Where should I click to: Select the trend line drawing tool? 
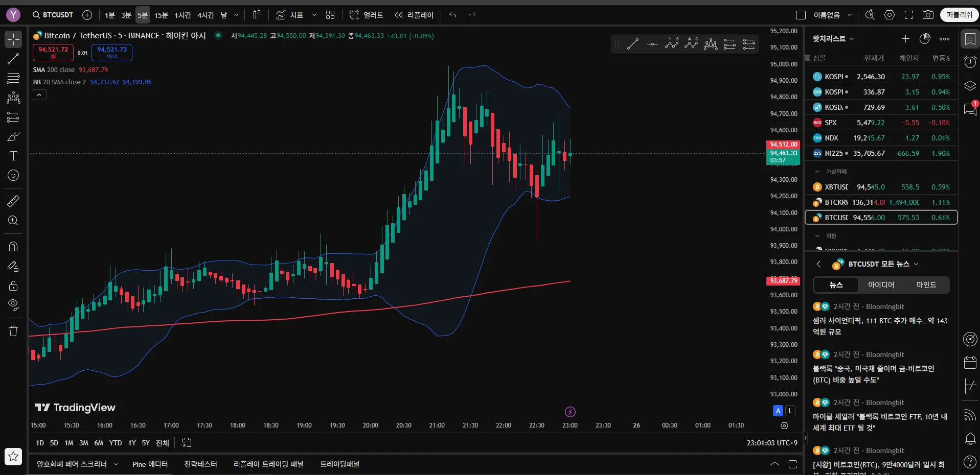13,59
